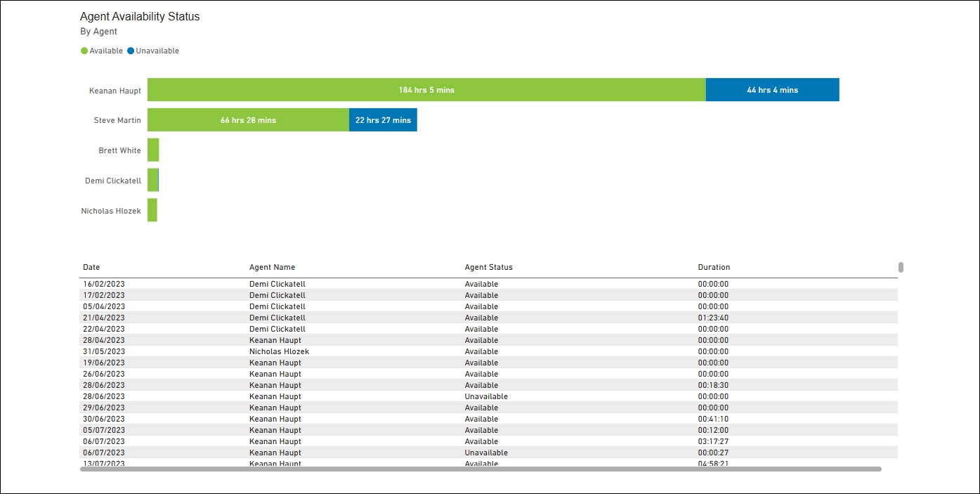Click the Unavailable status on 28/06/2023
Screen dimensions: 980x494
tap(485, 397)
